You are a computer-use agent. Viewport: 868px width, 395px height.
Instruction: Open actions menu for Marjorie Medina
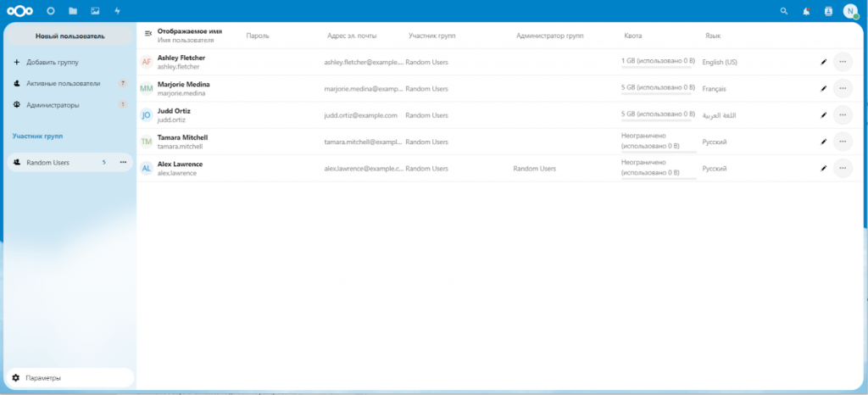point(842,88)
